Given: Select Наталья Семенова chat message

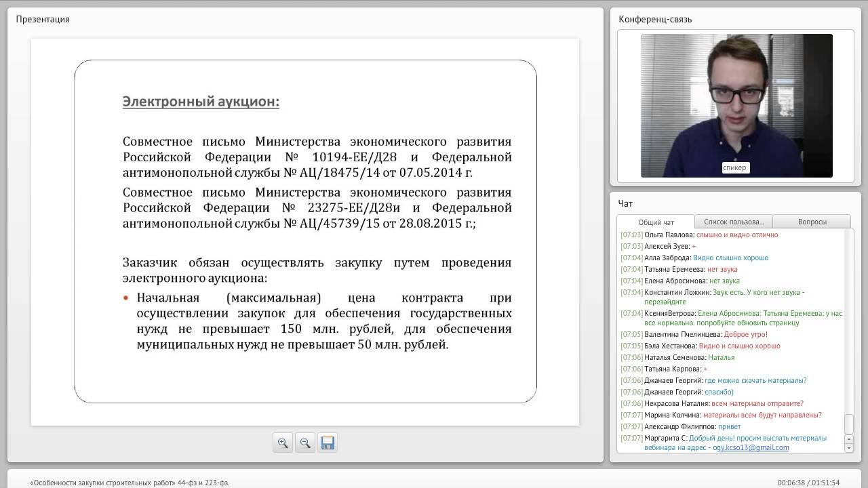Looking at the screenshot, I should [x=677, y=357].
